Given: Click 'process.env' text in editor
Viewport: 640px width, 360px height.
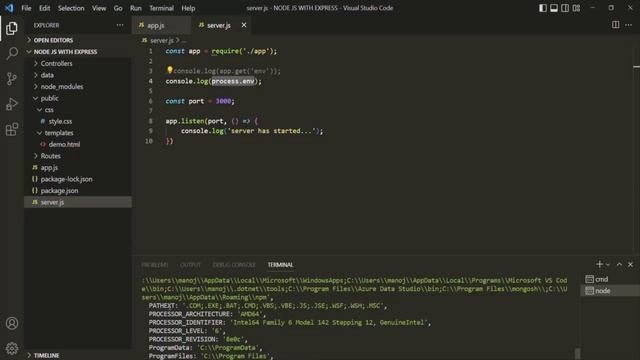Looking at the screenshot, I should (233, 81).
